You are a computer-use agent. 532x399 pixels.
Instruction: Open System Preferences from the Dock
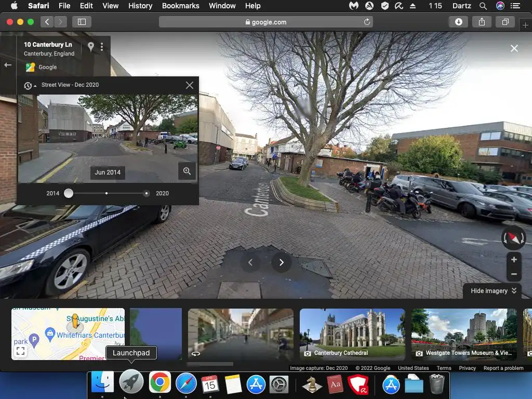click(279, 384)
